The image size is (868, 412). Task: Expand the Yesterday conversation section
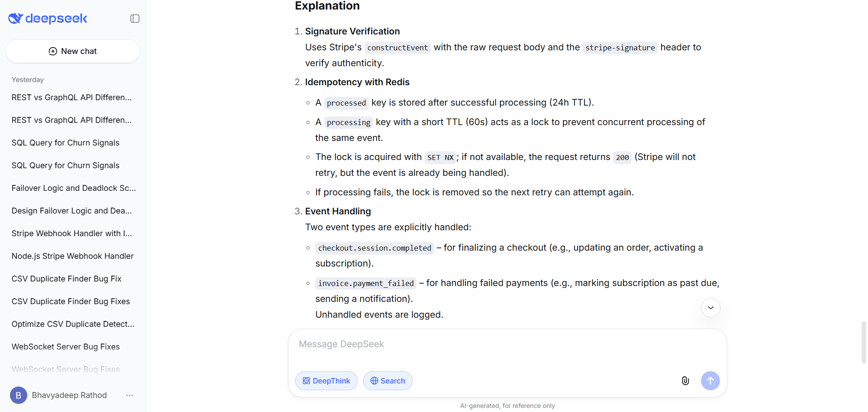click(28, 79)
